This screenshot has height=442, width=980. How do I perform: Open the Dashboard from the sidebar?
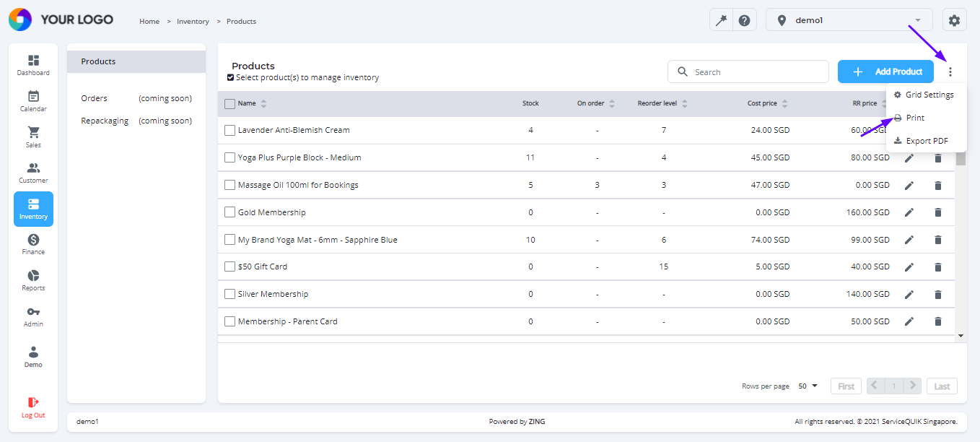click(x=33, y=64)
